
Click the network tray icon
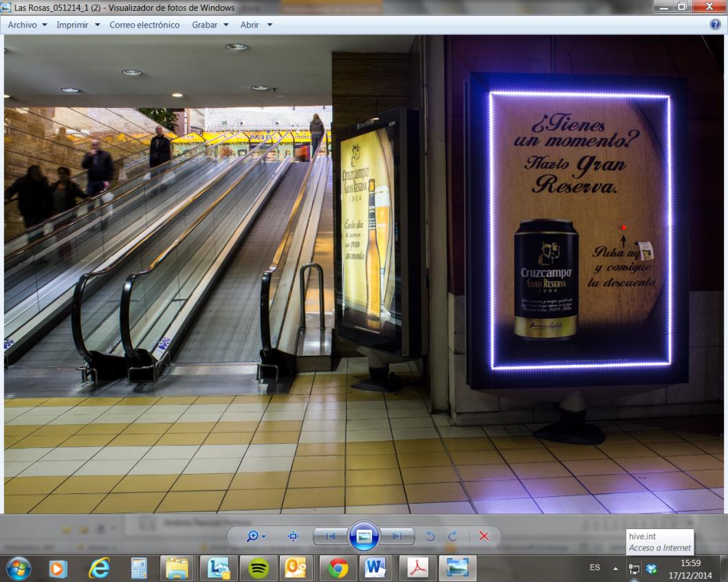coord(634,568)
